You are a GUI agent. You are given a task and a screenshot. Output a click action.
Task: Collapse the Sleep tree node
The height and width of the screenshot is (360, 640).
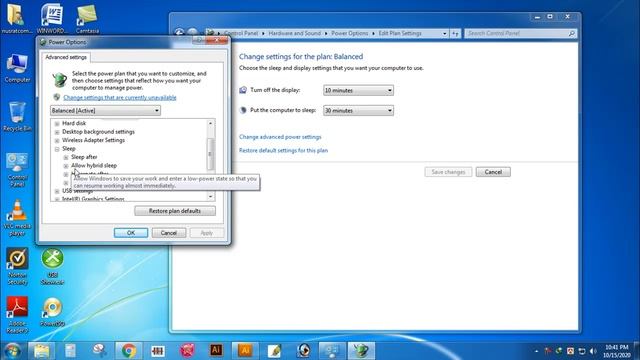[x=57, y=149]
